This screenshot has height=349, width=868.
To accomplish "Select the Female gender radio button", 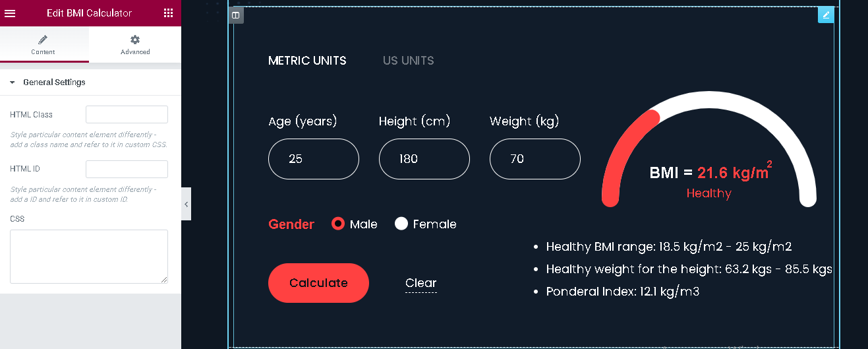I will point(401,224).
